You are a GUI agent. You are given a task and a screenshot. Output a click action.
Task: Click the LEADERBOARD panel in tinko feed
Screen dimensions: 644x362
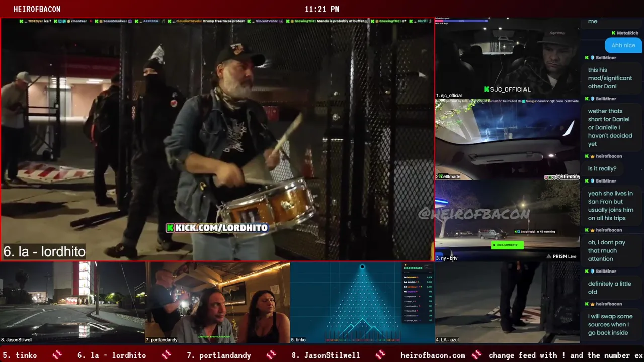pos(418,293)
